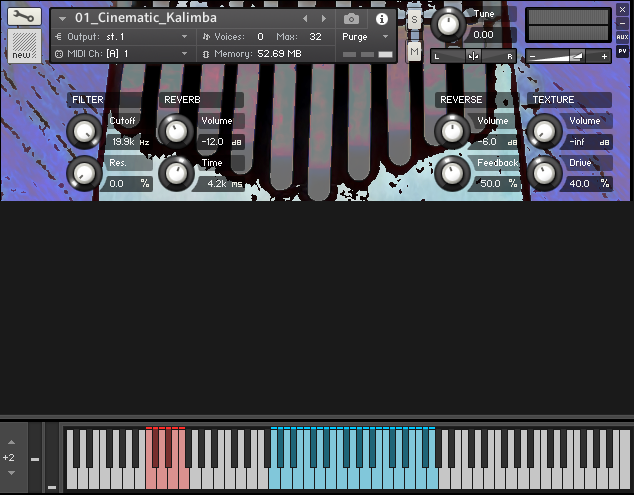Click the Filter Cutoff knob
The height and width of the screenshot is (495, 634).
84,131
